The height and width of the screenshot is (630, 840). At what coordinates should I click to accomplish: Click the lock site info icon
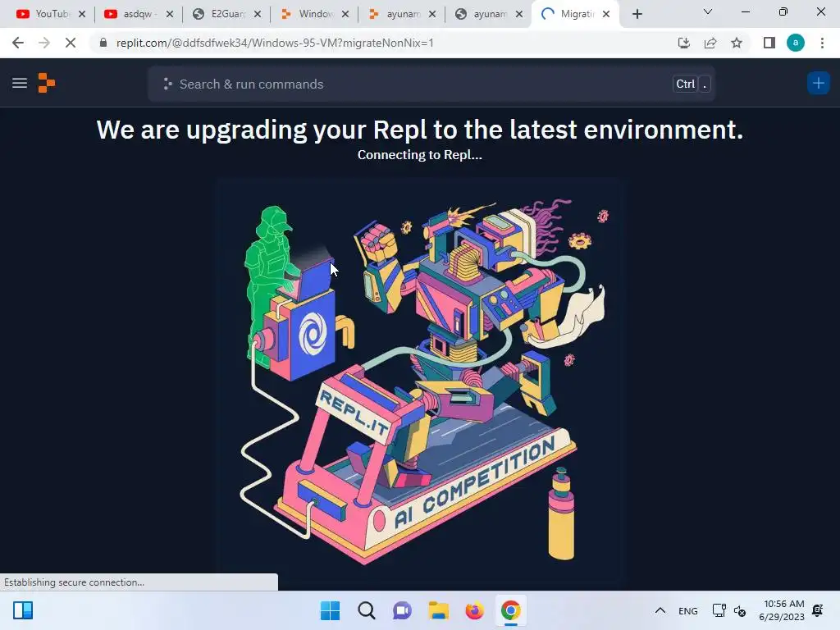click(103, 43)
